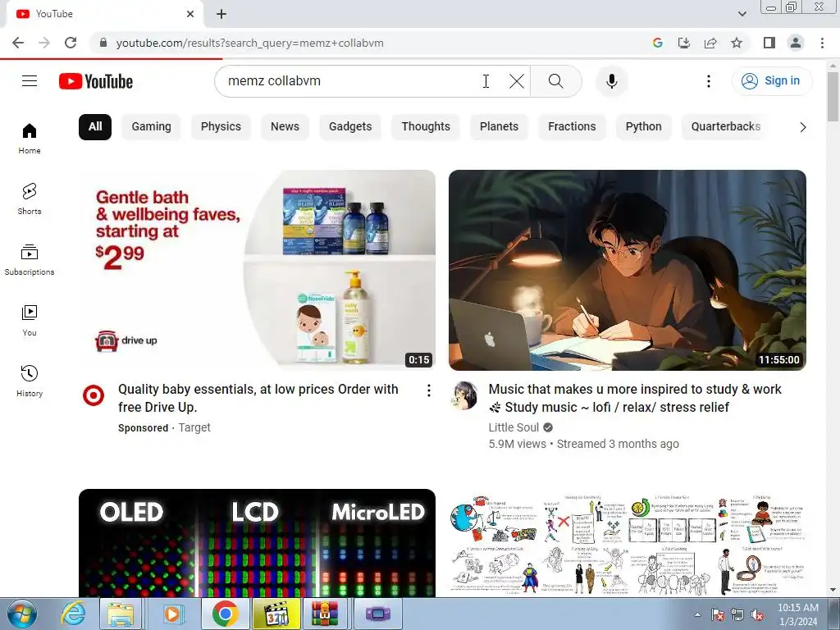Open WinRAR from the taskbar

pyautogui.click(x=325, y=614)
